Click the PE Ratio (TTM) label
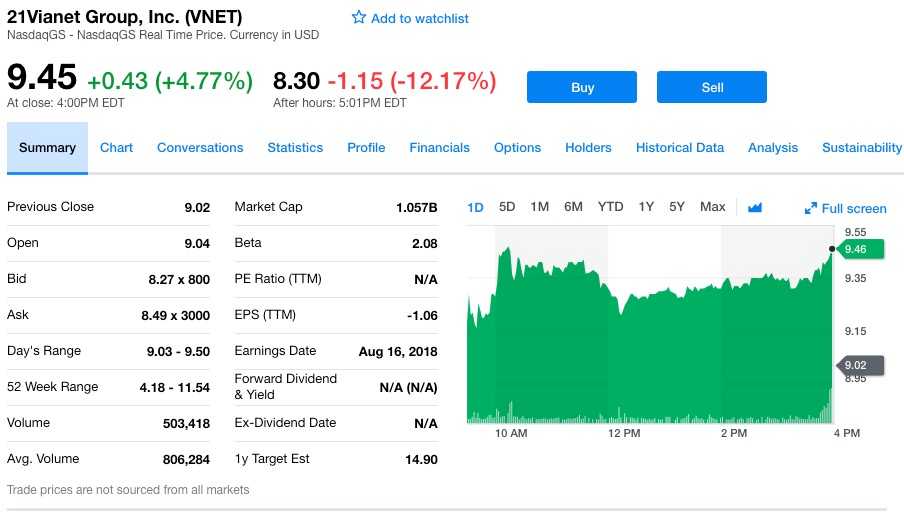 tap(278, 279)
